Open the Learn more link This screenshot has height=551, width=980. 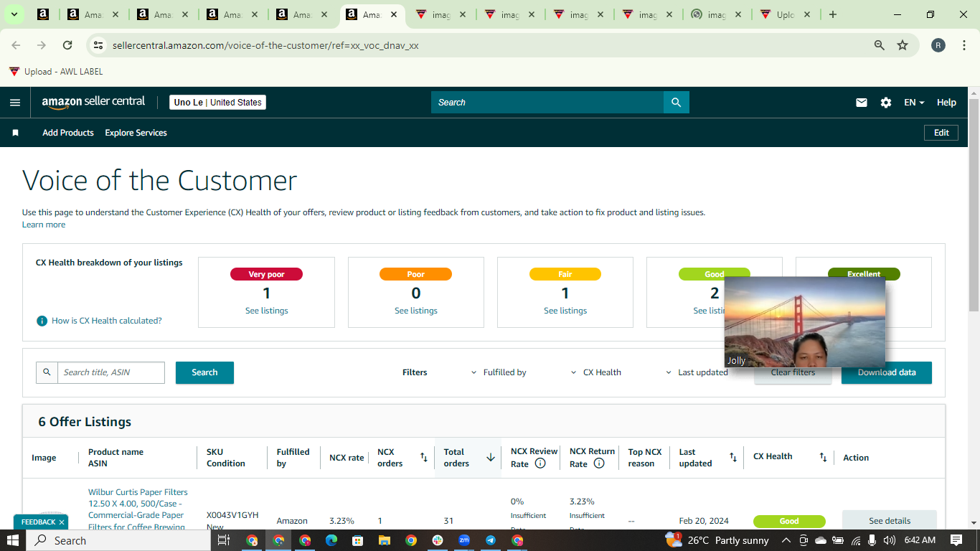(44, 225)
